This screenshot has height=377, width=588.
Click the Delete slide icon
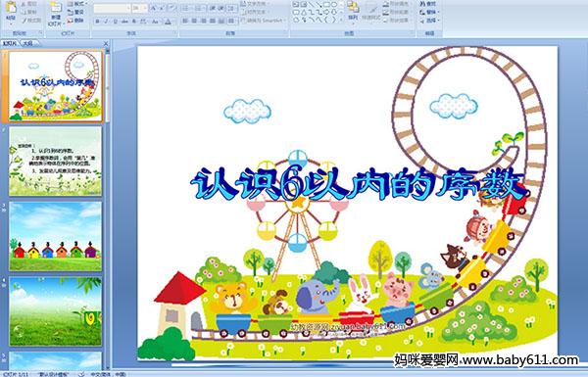75,21
